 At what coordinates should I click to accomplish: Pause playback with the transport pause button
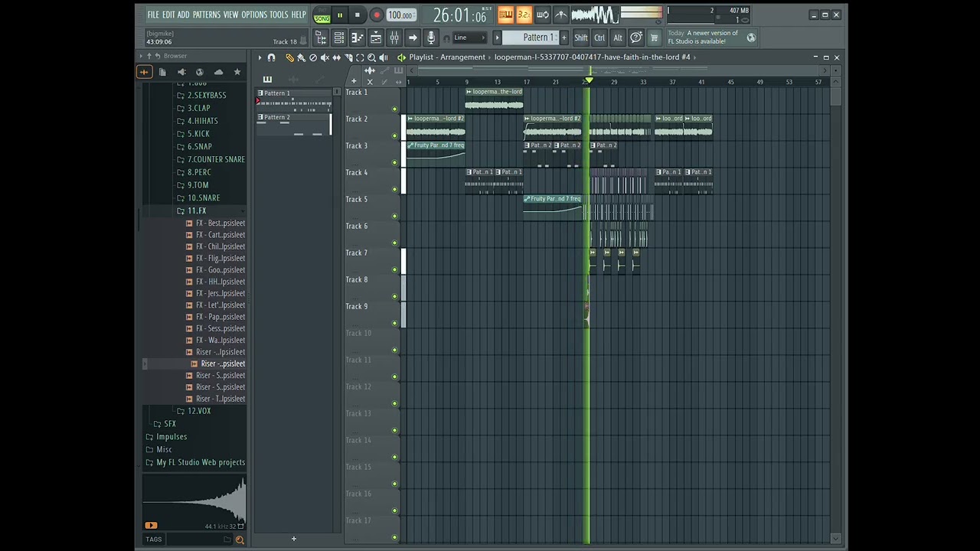(x=340, y=15)
